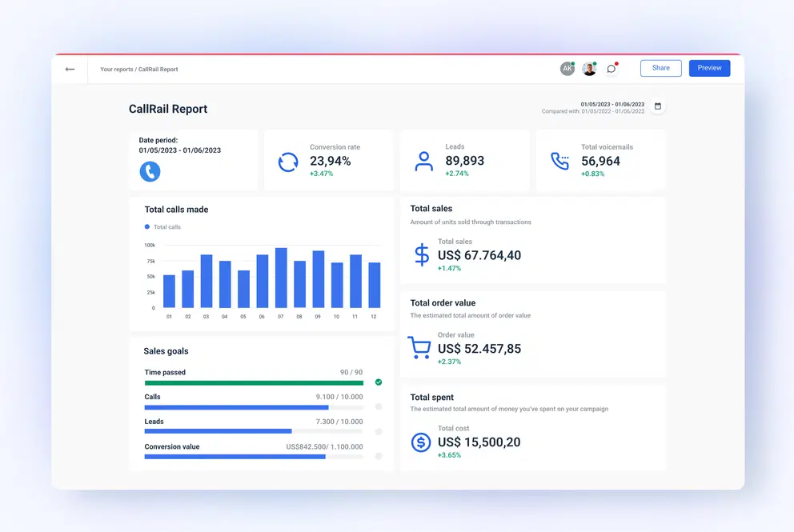This screenshot has height=532, width=794.
Task: Click the Total cost coin icon
Action: point(421,442)
